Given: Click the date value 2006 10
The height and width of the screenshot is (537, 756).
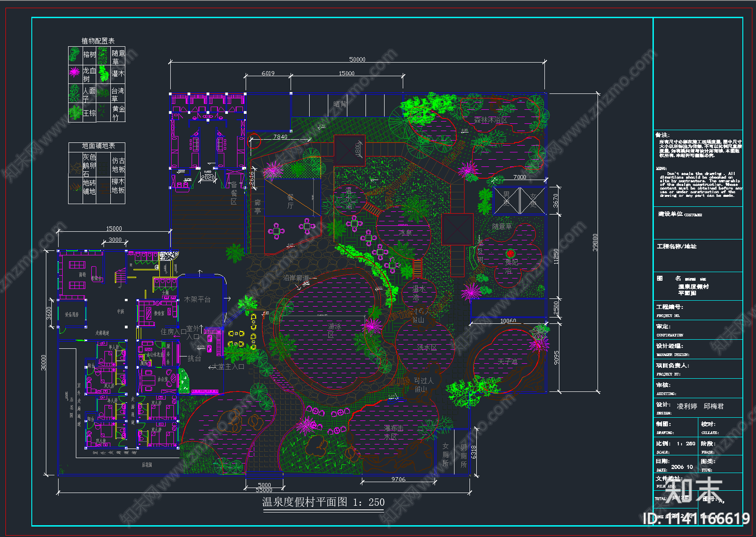Looking at the screenshot, I should point(682,467).
